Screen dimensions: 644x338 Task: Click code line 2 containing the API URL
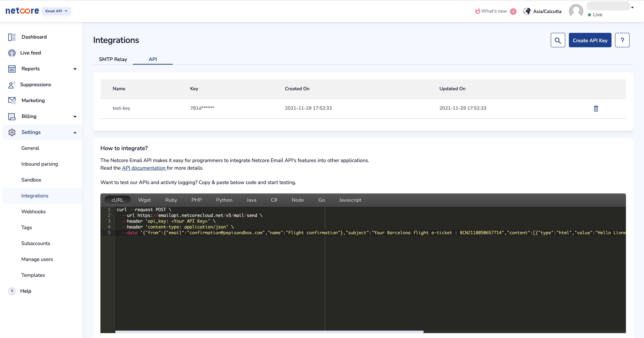[192, 215]
